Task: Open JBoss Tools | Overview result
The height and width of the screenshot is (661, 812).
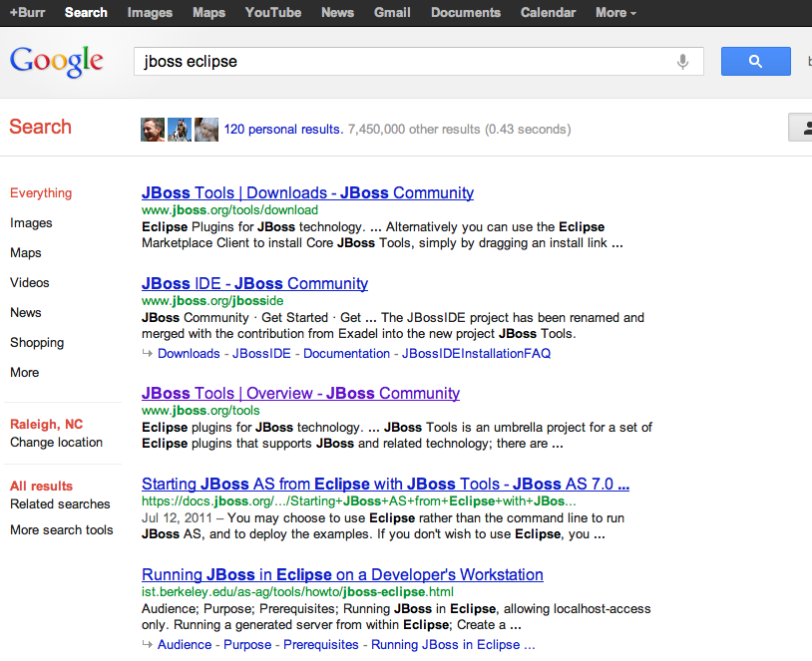Action: click(300, 394)
